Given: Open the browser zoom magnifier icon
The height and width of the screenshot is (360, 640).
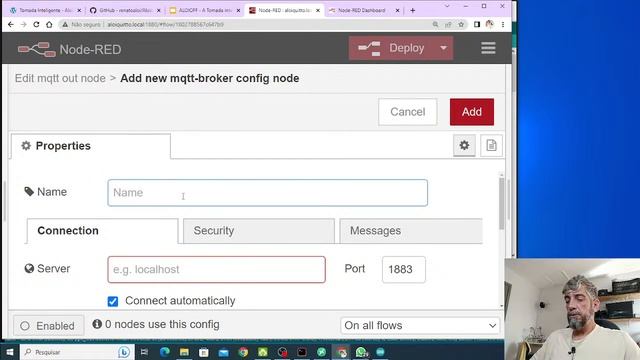Looking at the screenshot, I should tap(436, 24).
